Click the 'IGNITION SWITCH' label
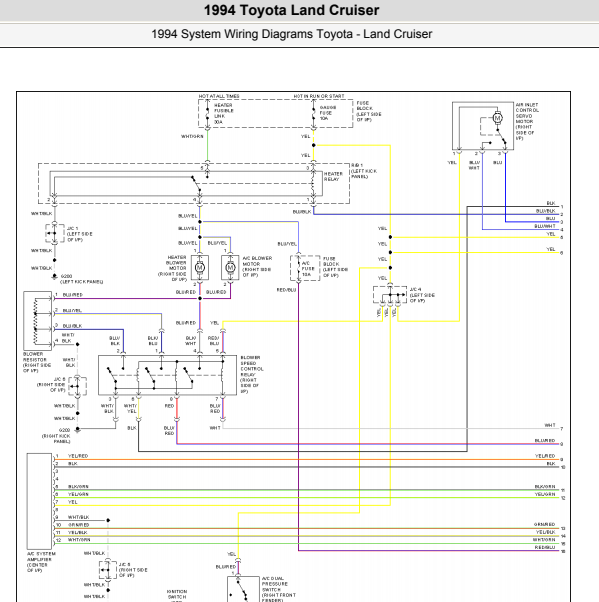Viewport: 599px width, 602px height. pos(177,594)
